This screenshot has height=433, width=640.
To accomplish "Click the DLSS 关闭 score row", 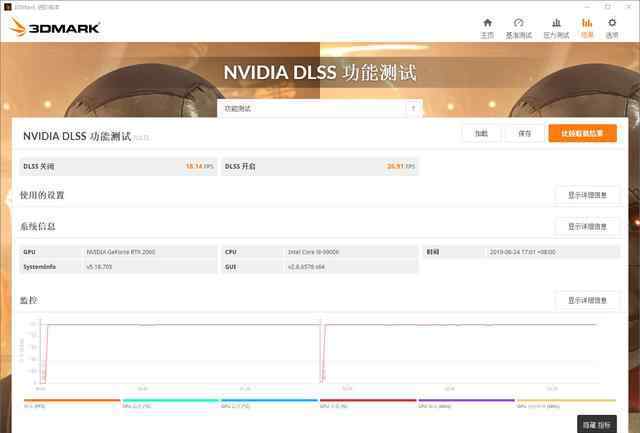I will pyautogui.click(x=118, y=167).
